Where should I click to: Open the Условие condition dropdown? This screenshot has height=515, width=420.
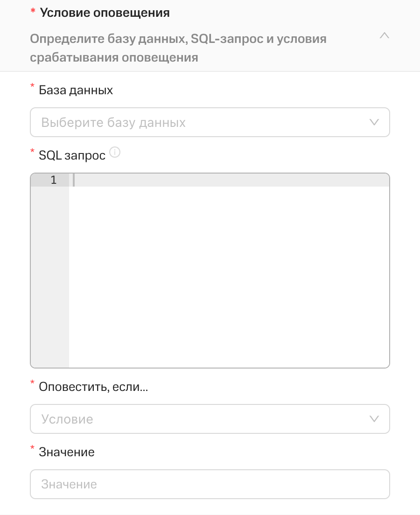(x=210, y=419)
